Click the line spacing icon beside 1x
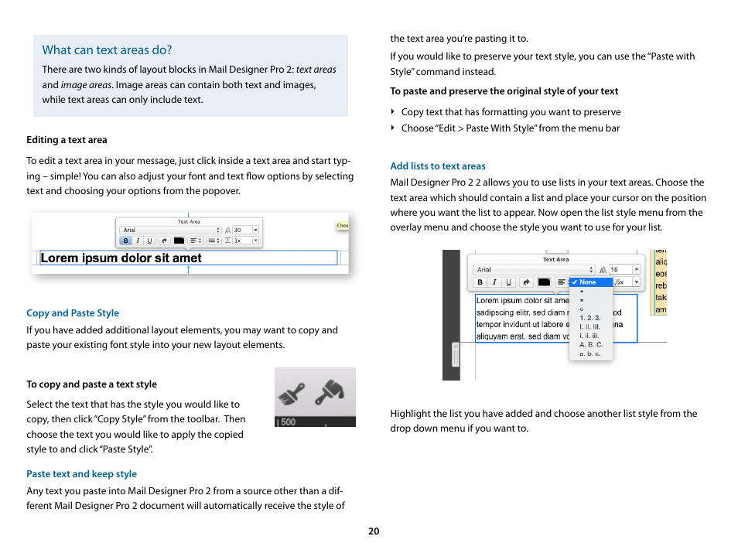738x560 pixels. click(227, 241)
